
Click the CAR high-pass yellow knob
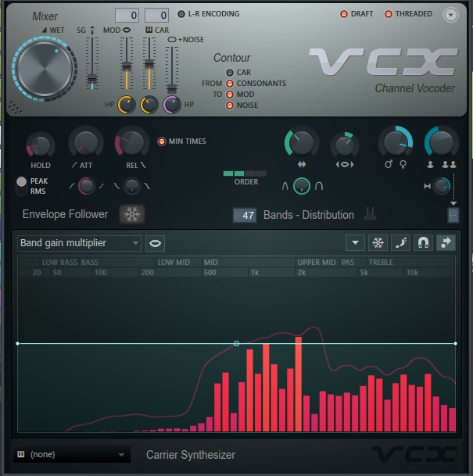149,105
